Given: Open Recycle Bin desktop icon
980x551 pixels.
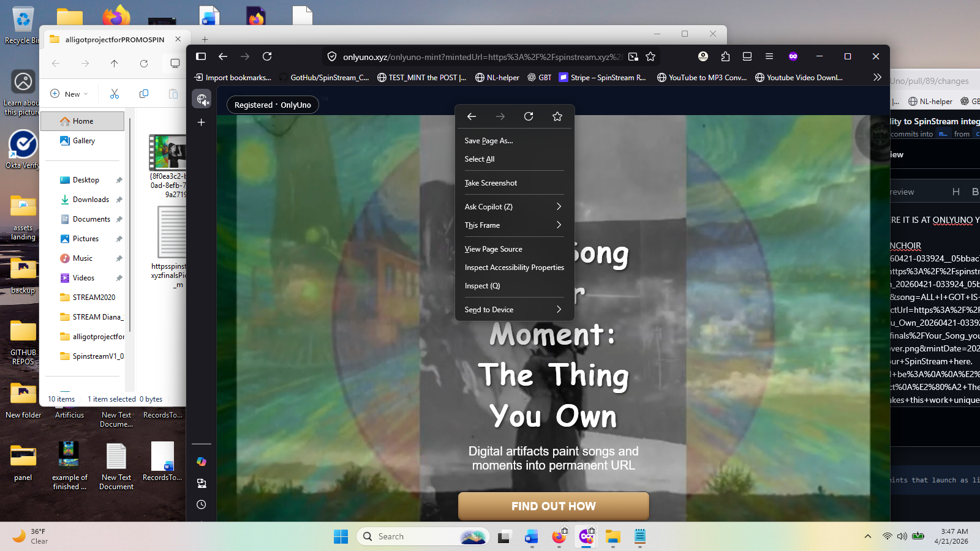Looking at the screenshot, I should (23, 24).
